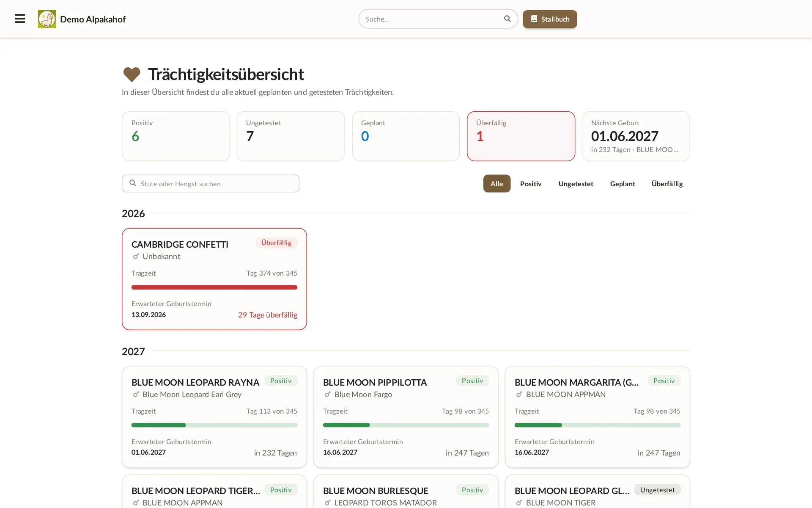Click the heart icon beside Trächtigkeitsübersicht
The height and width of the screenshot is (508, 812).
coord(132,75)
